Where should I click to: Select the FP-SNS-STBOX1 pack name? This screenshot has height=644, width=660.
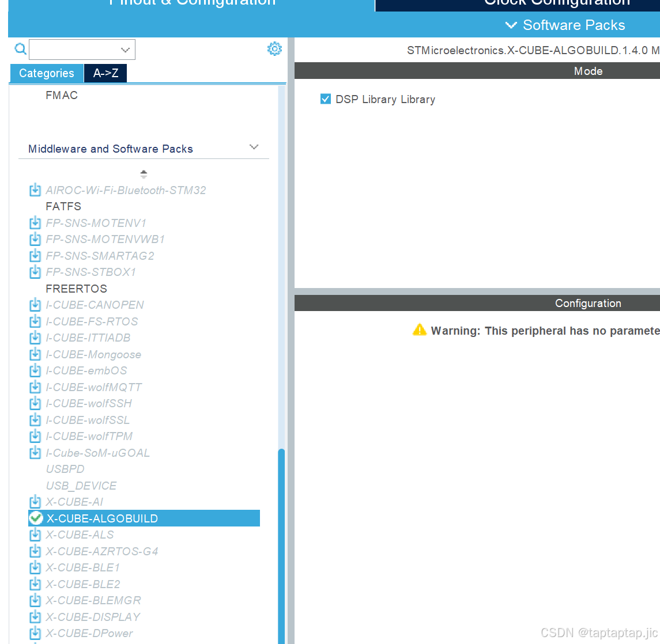coord(90,272)
